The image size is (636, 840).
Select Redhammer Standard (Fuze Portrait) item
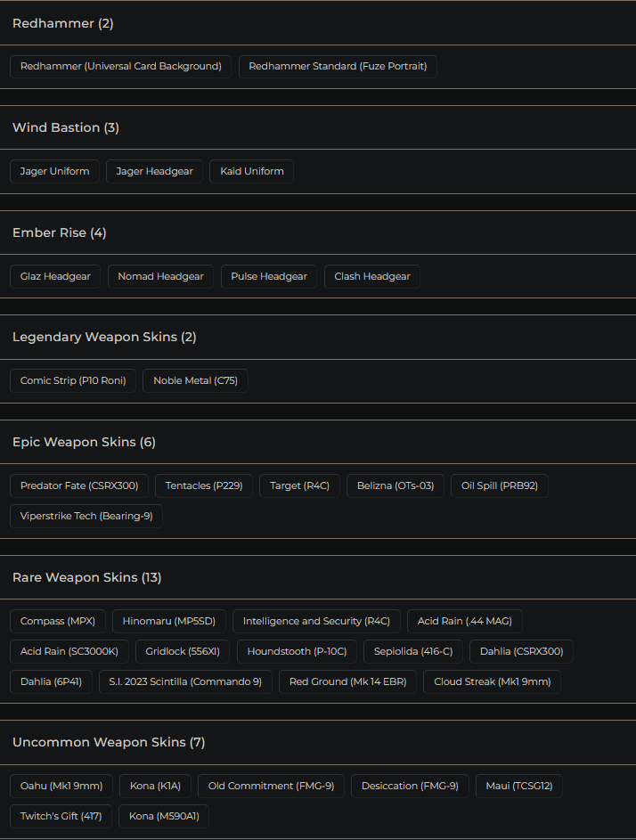coord(338,67)
